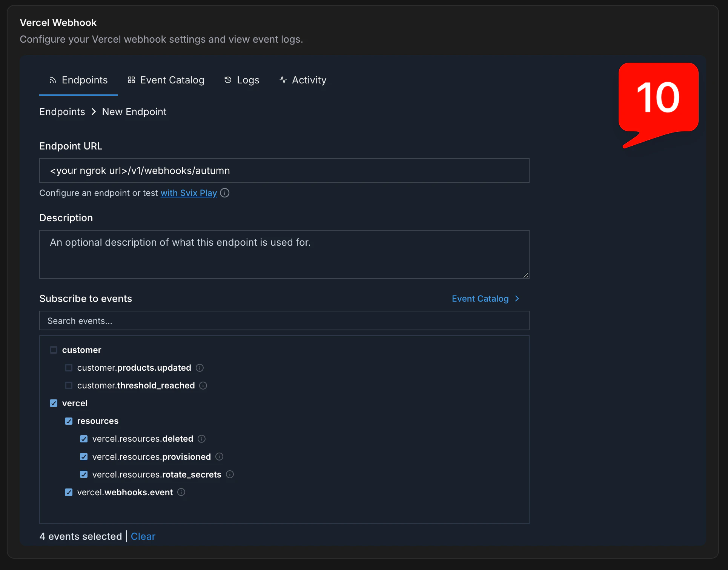Open the with Svix Play link
The image size is (728, 570).
click(x=189, y=193)
